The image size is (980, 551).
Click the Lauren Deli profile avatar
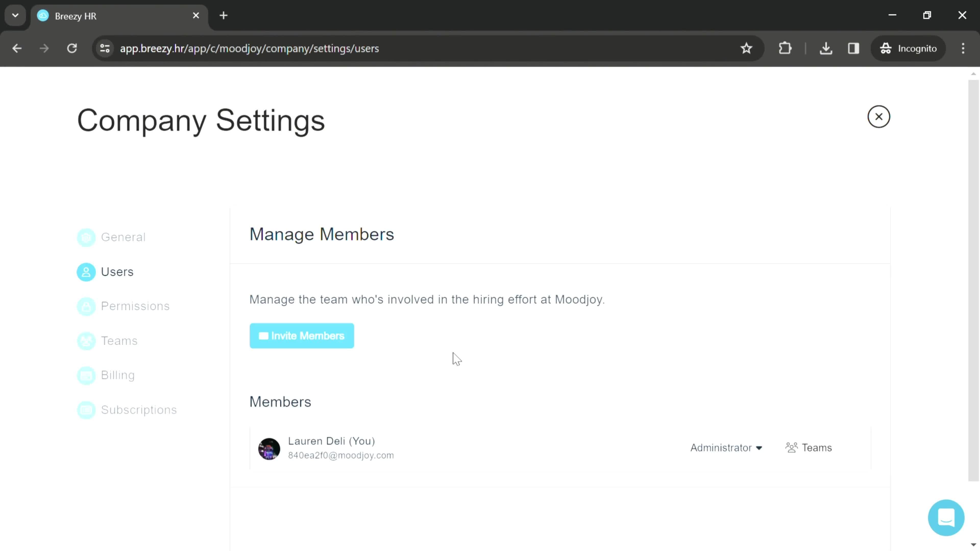tap(268, 448)
